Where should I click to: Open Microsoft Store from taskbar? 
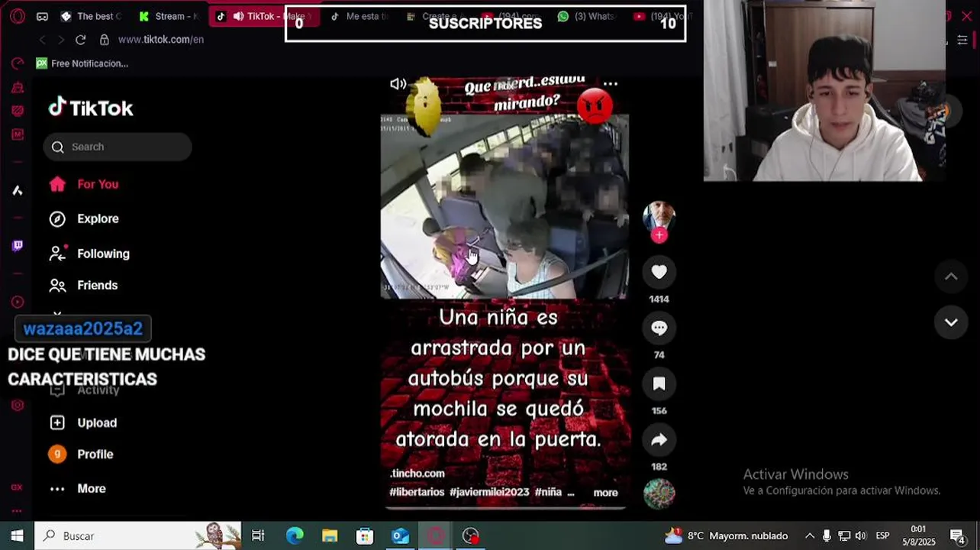point(365,535)
